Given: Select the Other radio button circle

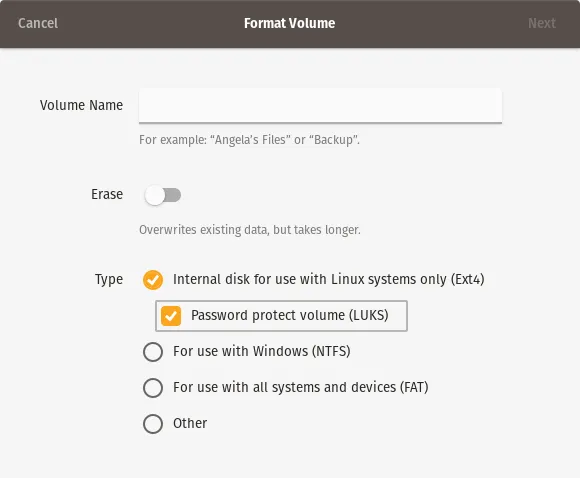Looking at the screenshot, I should (153, 424).
